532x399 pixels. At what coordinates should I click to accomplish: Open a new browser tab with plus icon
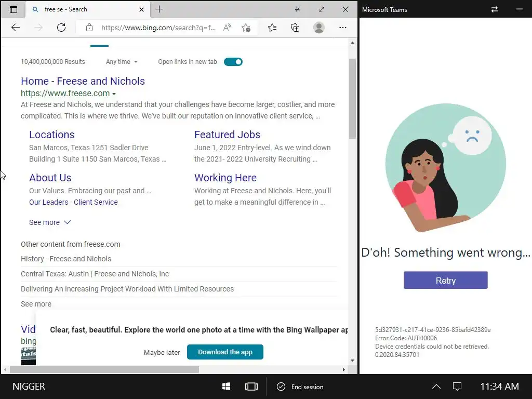pos(159,9)
